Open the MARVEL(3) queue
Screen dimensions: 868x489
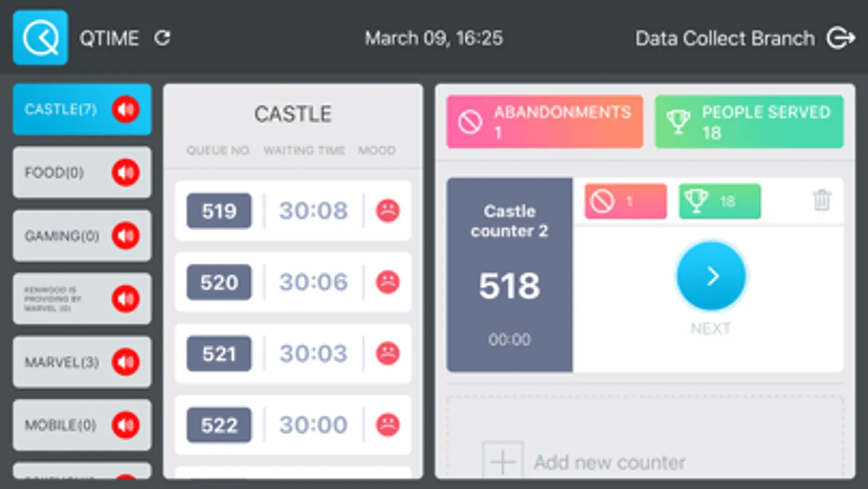(x=62, y=362)
